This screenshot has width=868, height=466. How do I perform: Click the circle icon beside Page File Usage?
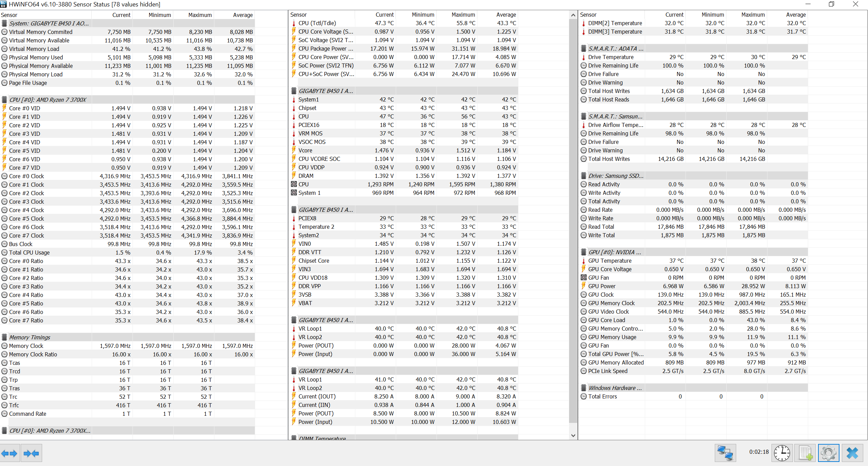[4, 83]
